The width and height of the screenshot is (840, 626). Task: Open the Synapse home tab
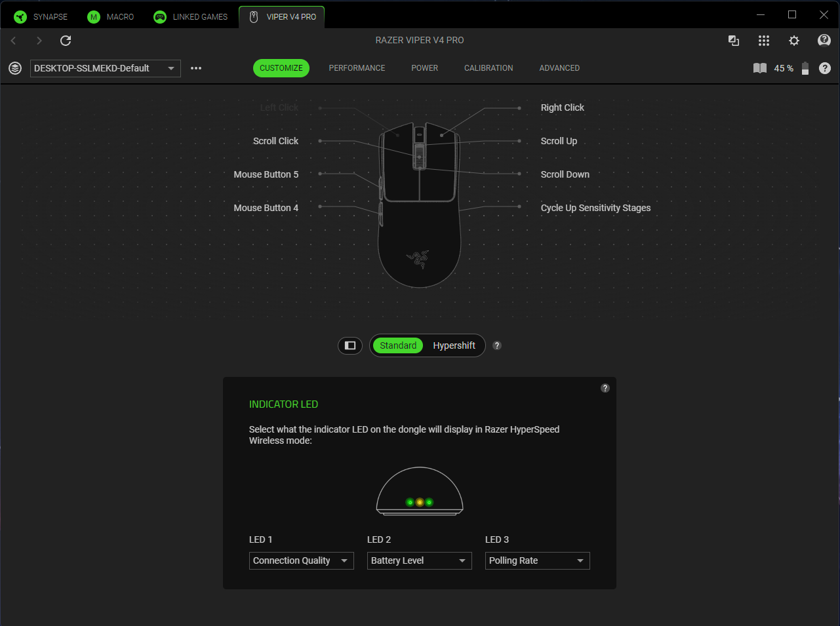41,17
